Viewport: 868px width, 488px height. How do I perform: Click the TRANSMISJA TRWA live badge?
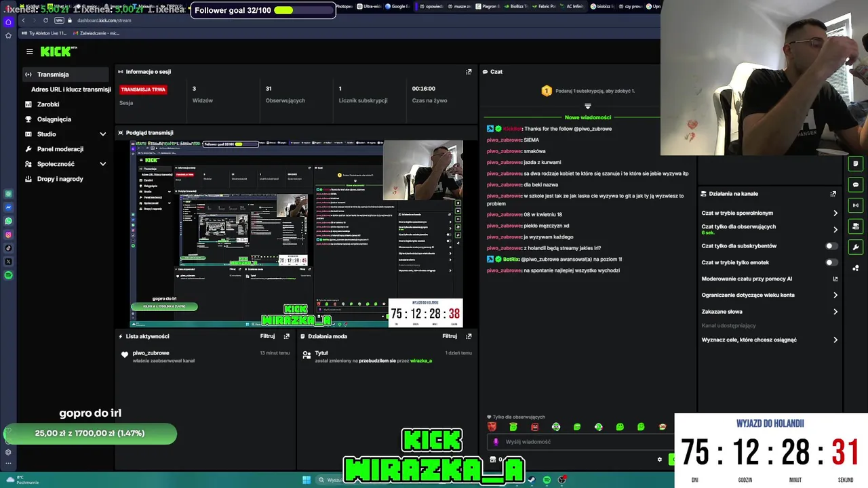143,89
